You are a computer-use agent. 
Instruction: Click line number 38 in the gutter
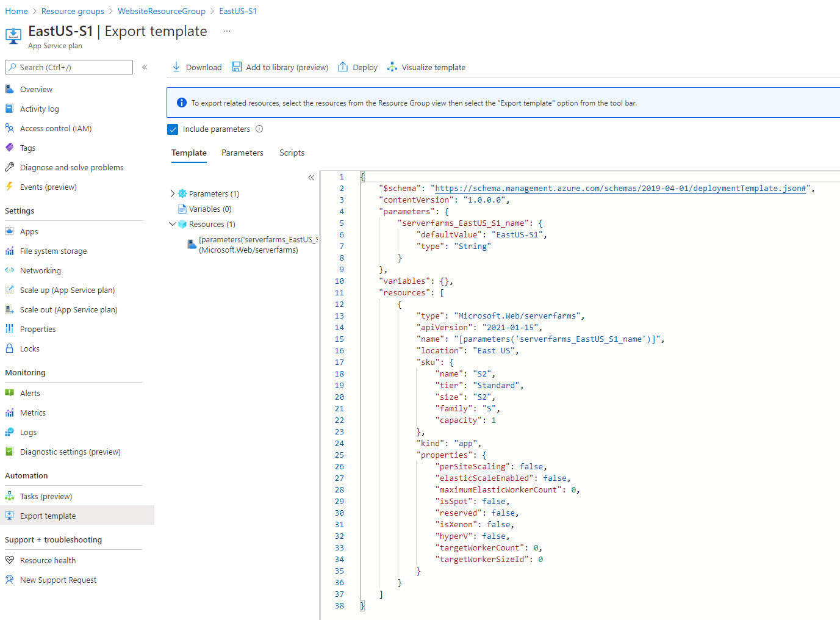tap(339, 606)
